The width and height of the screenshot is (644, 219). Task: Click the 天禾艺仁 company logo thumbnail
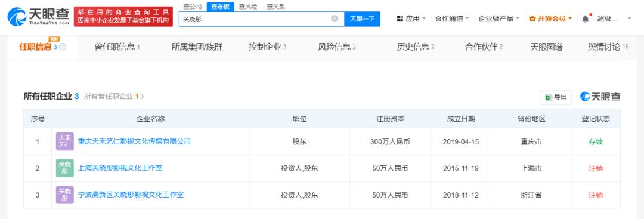65,141
